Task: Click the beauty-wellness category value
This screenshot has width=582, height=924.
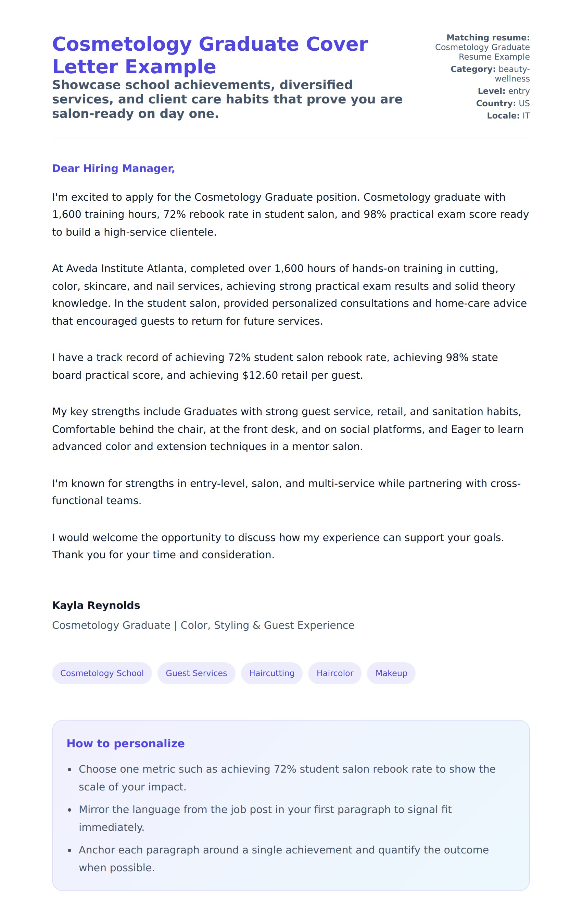Action: (x=513, y=74)
